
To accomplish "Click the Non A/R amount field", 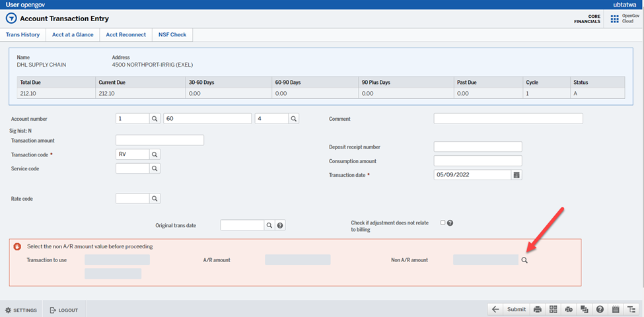I will click(x=485, y=260).
